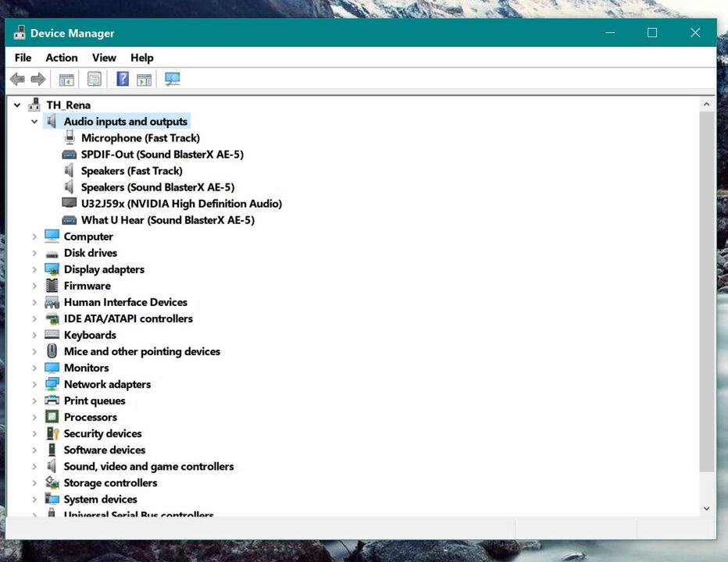728x562 pixels.
Task: Select U32J59x (NVIDIA High Definition Audio)
Action: [181, 203]
